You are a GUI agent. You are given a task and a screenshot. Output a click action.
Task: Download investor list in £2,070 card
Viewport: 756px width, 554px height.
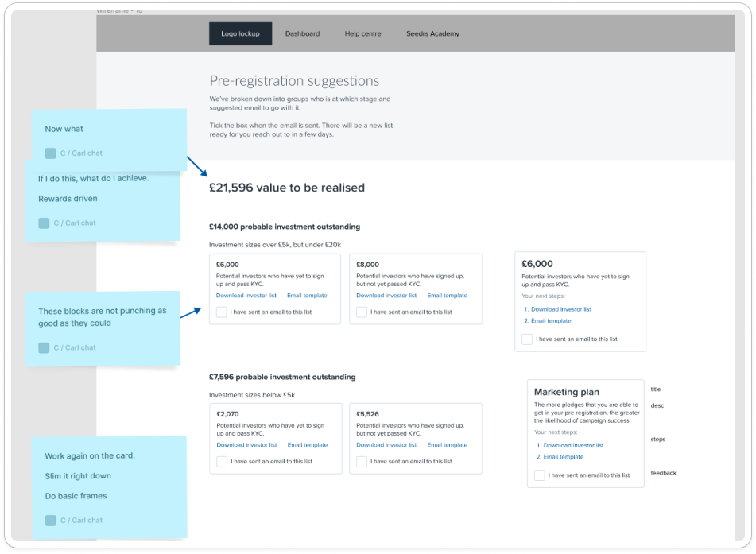point(246,445)
